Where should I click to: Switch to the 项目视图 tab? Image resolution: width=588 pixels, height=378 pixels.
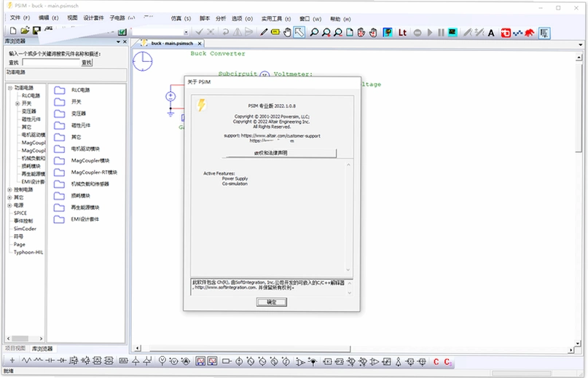pyautogui.click(x=15, y=348)
